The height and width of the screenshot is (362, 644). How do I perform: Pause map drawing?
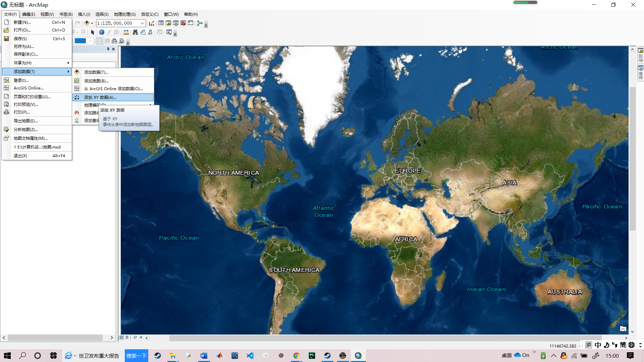141,338
